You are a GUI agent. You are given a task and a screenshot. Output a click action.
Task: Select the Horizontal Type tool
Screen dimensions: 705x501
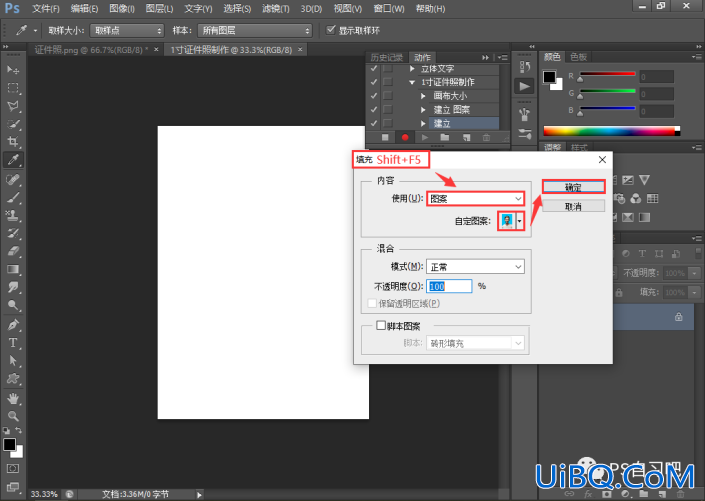click(13, 343)
